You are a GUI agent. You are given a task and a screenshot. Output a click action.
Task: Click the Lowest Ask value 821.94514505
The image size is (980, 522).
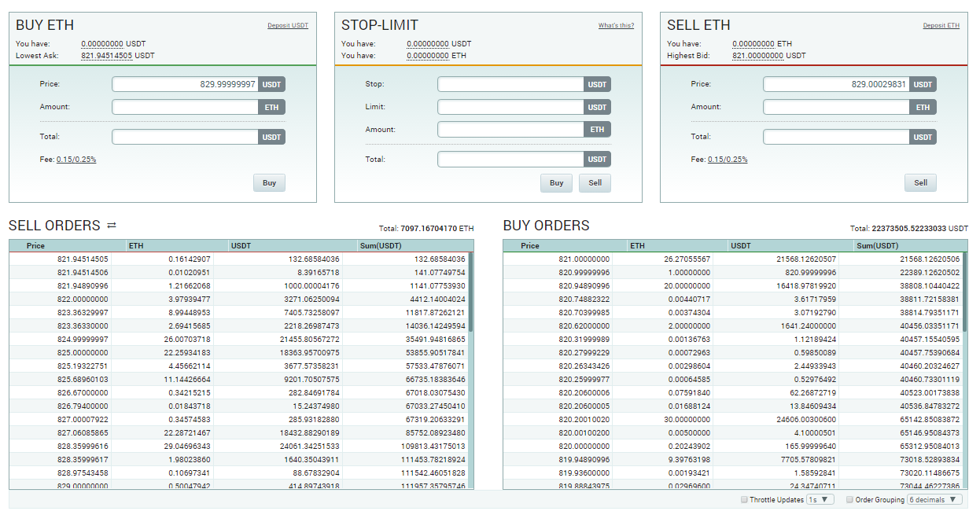(107, 56)
